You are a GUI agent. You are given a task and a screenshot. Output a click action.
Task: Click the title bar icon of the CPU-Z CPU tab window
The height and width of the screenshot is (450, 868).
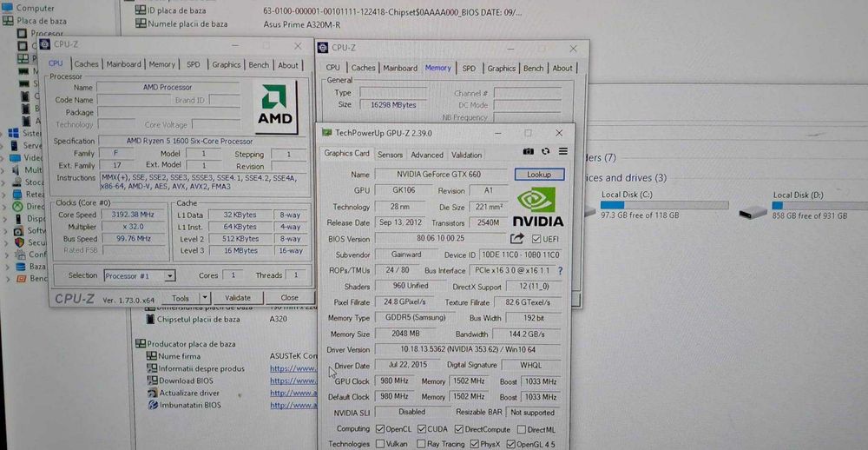click(45, 45)
